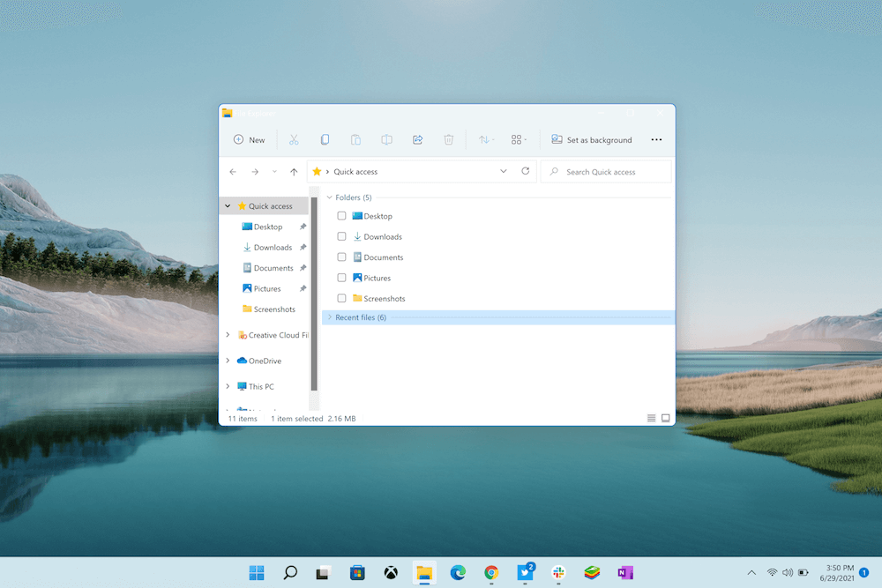Expand the Recent files (6) group
This screenshot has height=588, width=882.
(330, 317)
